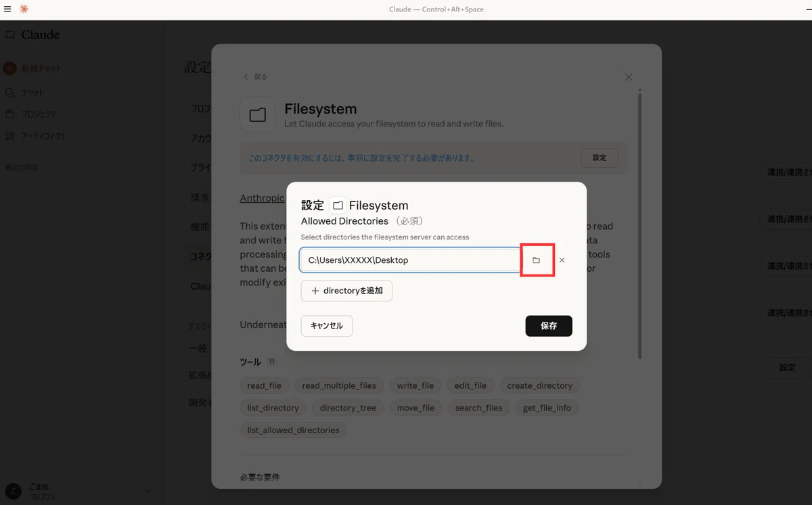Click the Filesystem folder icon in dialog header
The width and height of the screenshot is (812, 505).
[x=338, y=206]
